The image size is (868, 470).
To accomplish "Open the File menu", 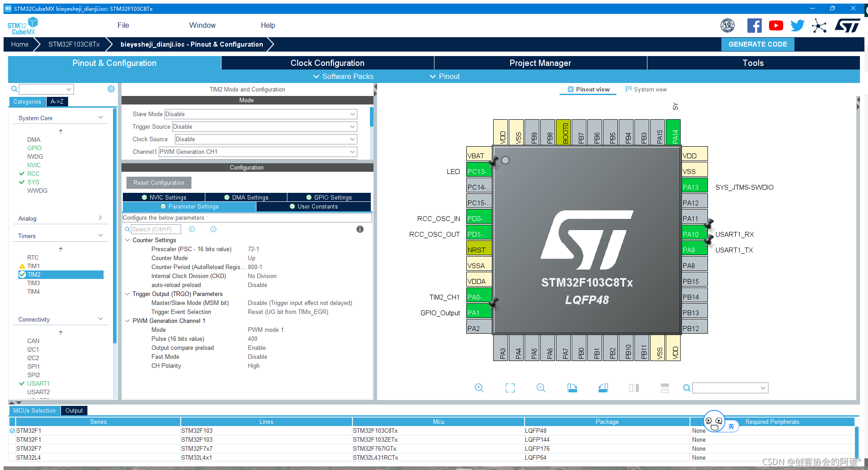I will pyautogui.click(x=123, y=25).
